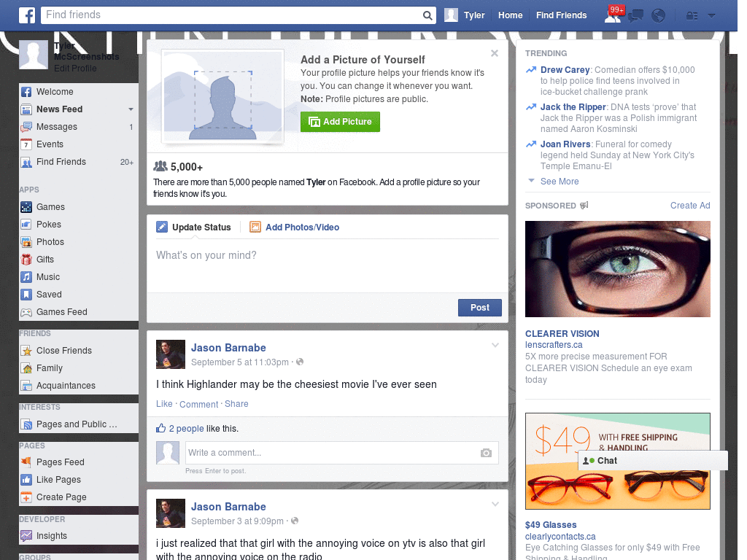
Task: Attach a photo using the camera icon
Action: [486, 453]
